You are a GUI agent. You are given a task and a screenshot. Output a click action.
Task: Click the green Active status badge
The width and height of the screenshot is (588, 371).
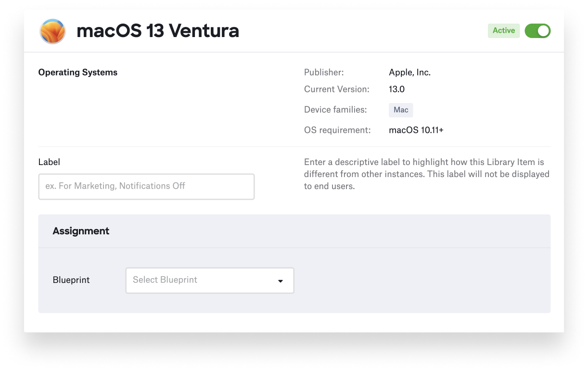tap(503, 31)
